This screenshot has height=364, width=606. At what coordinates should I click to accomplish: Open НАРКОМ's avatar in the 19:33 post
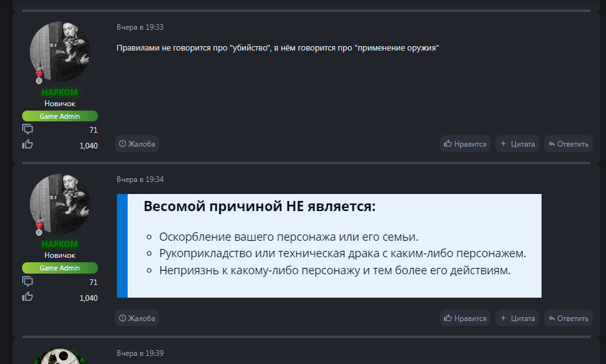click(x=60, y=52)
